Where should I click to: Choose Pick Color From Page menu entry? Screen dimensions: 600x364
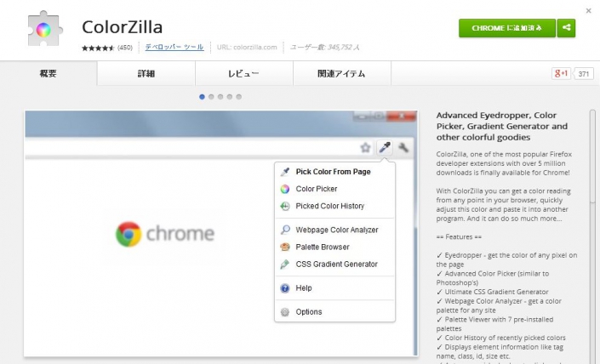pyautogui.click(x=334, y=172)
